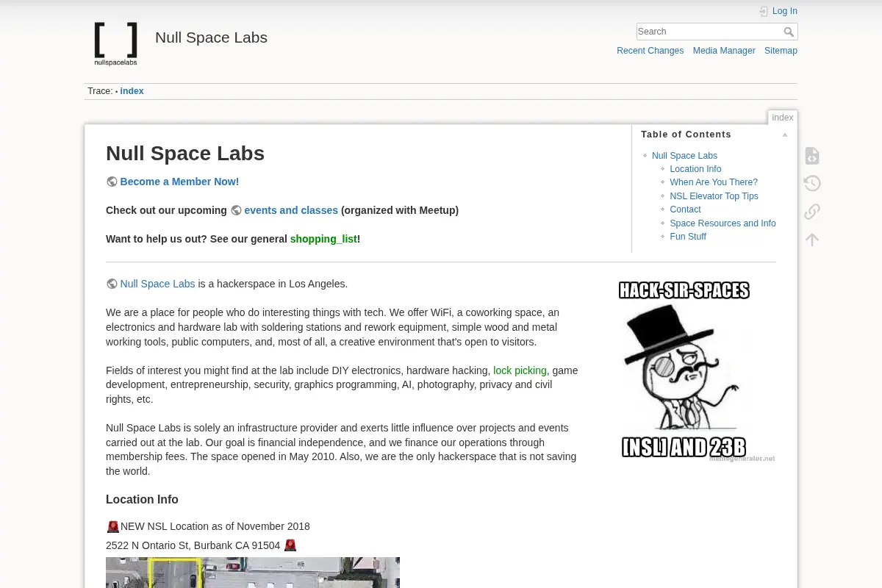Click the Log In icon link
Screen dimensions: 882x588
click(778, 11)
